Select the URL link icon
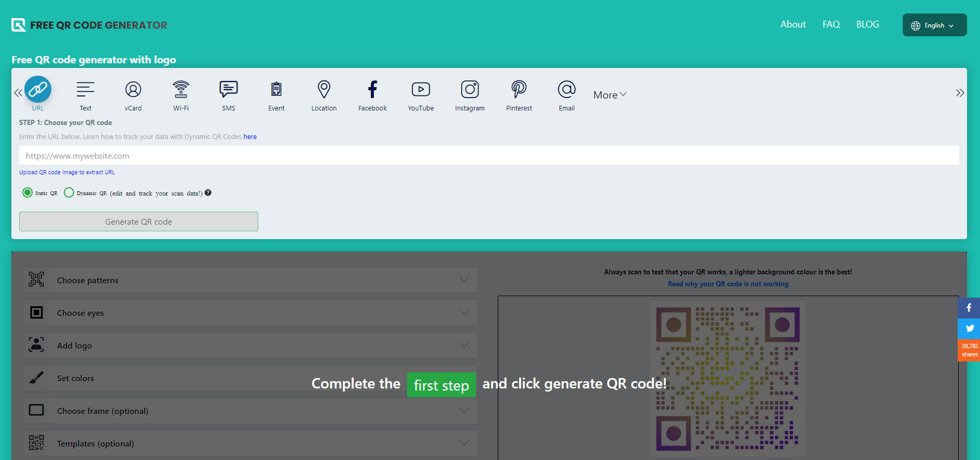 (x=38, y=89)
